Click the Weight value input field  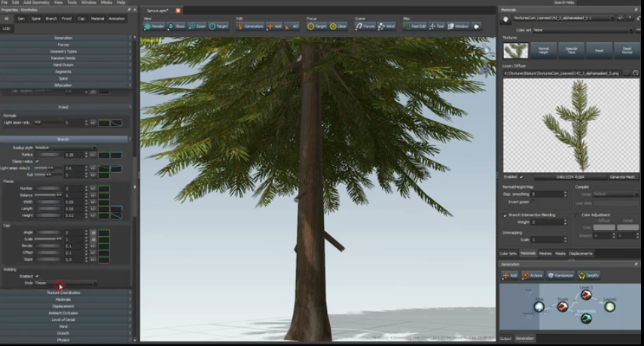pos(547,222)
